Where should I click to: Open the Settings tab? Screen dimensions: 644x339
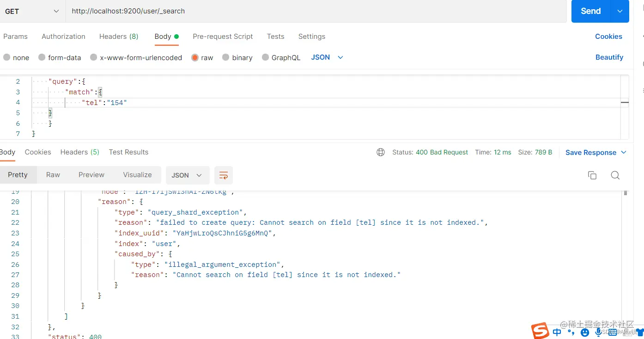click(311, 37)
